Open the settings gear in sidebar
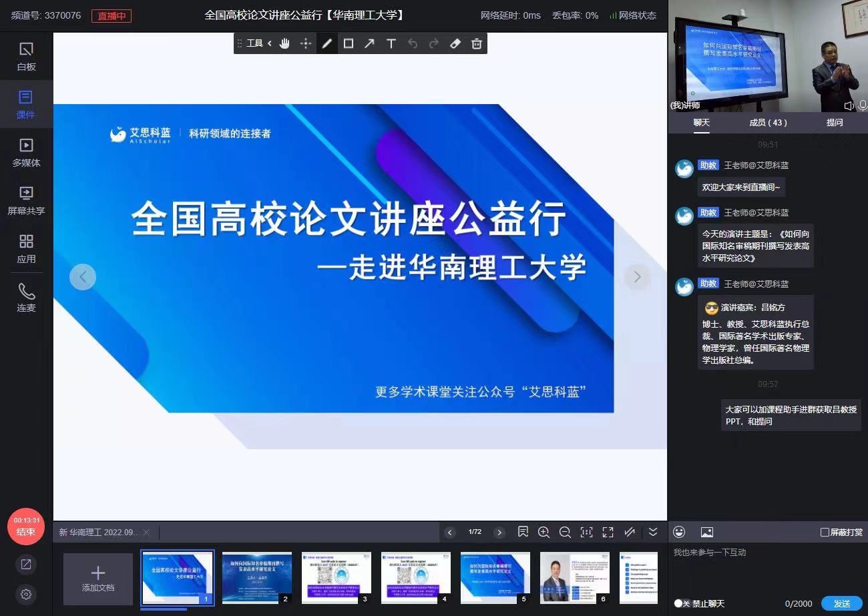The height and width of the screenshot is (616, 868). point(26,594)
